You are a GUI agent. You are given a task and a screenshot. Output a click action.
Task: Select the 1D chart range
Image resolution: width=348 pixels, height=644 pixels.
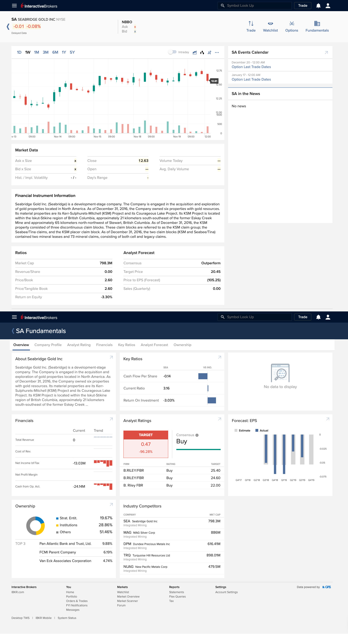19,52
